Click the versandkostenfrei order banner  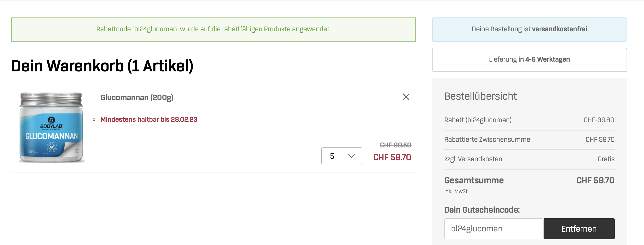point(529,29)
